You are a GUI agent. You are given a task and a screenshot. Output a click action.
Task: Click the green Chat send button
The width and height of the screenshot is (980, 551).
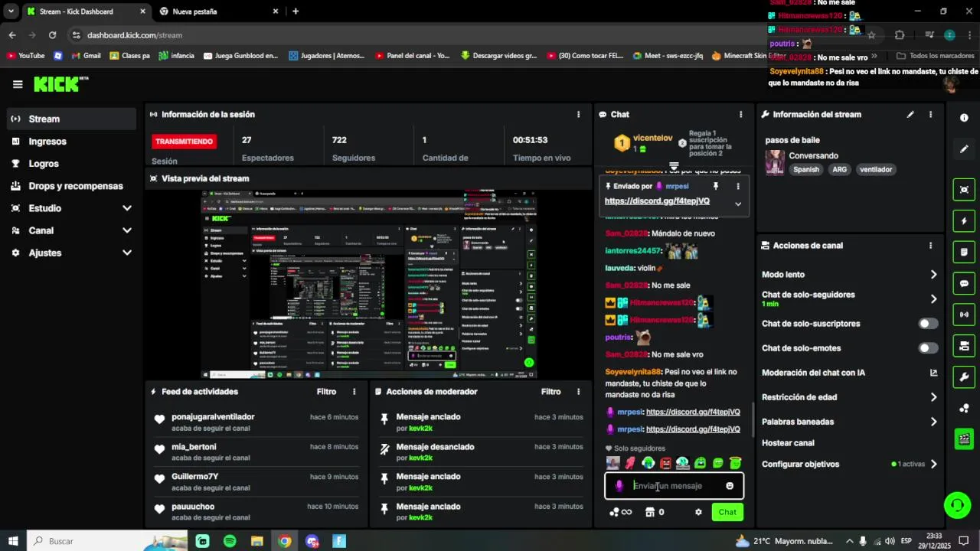pos(727,512)
